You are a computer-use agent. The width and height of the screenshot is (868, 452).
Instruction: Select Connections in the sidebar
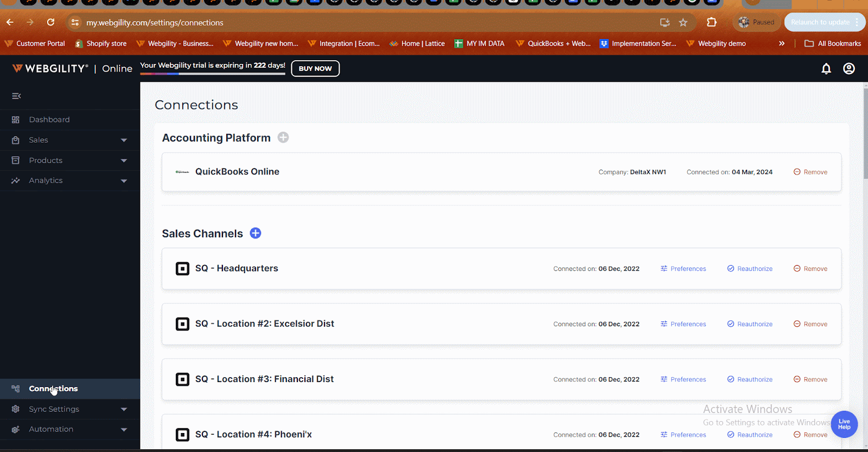[53, 389]
